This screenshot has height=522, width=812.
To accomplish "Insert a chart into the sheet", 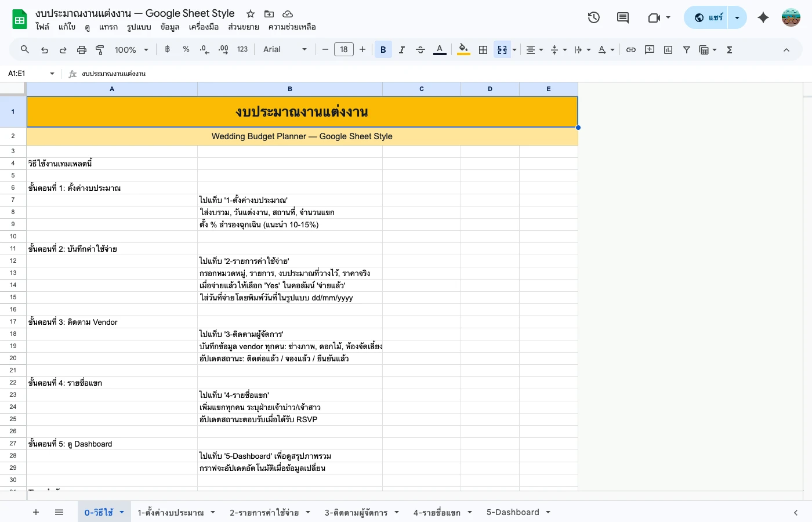I will [668, 49].
